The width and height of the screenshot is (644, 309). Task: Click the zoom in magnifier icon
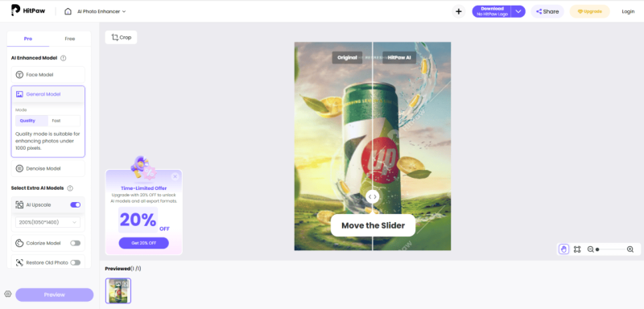coord(630,249)
